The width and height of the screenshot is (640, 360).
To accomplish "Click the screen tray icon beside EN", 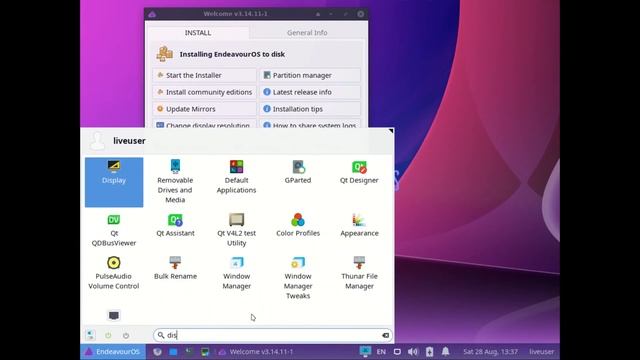I will pyautogui.click(x=397, y=351).
